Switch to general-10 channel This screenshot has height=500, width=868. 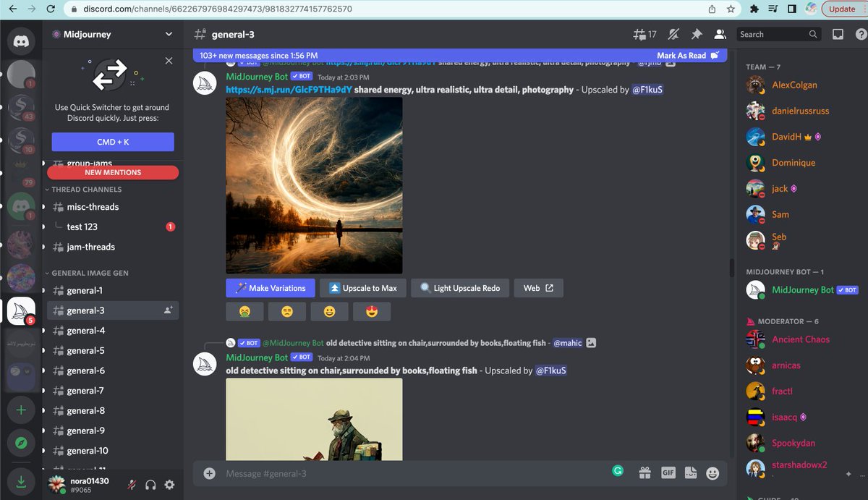pyautogui.click(x=113, y=451)
